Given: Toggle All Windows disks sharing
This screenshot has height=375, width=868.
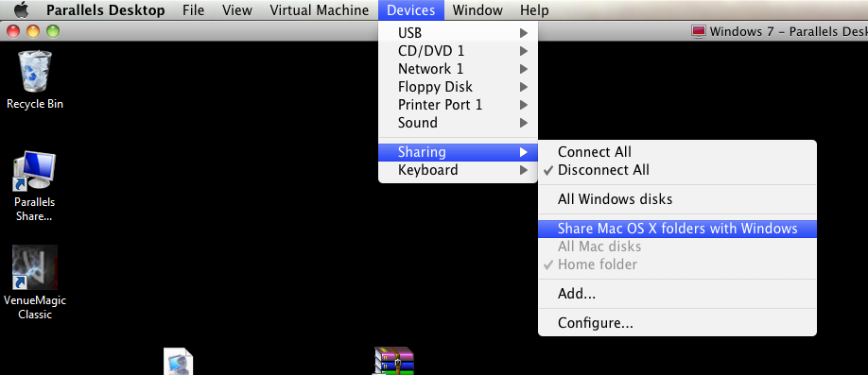Looking at the screenshot, I should 678,199.
